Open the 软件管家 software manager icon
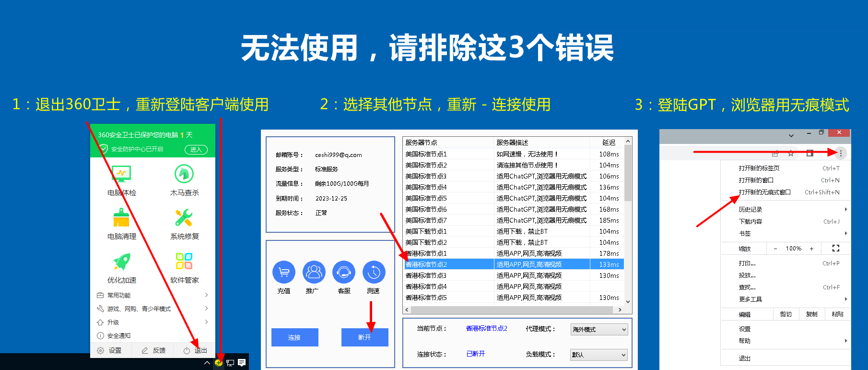This screenshot has height=370, width=868. [x=184, y=262]
